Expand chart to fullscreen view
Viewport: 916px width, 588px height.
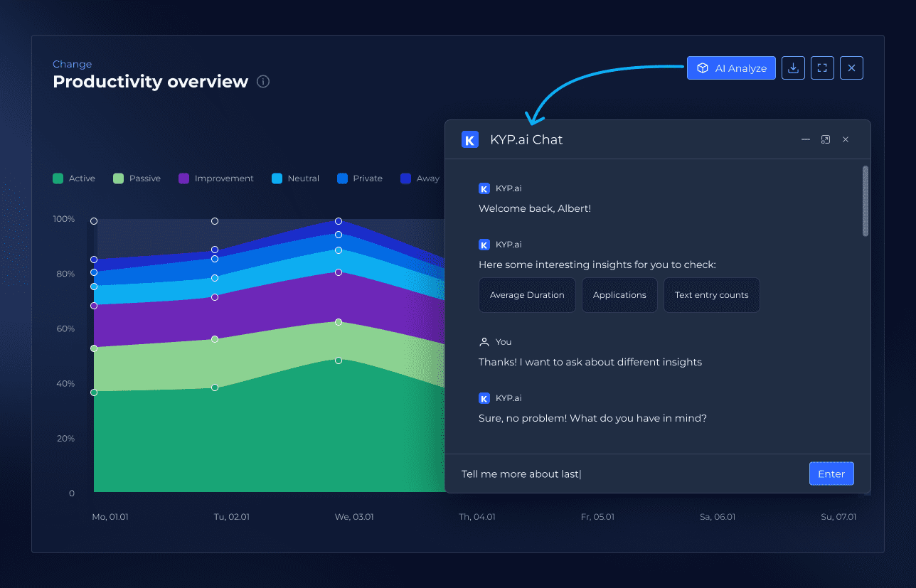pos(822,68)
